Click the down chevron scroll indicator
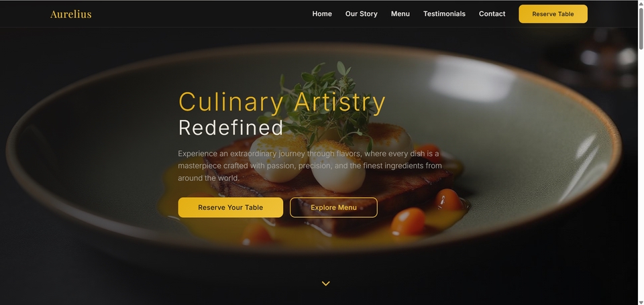Viewport: 644px width, 305px height. [x=326, y=284]
